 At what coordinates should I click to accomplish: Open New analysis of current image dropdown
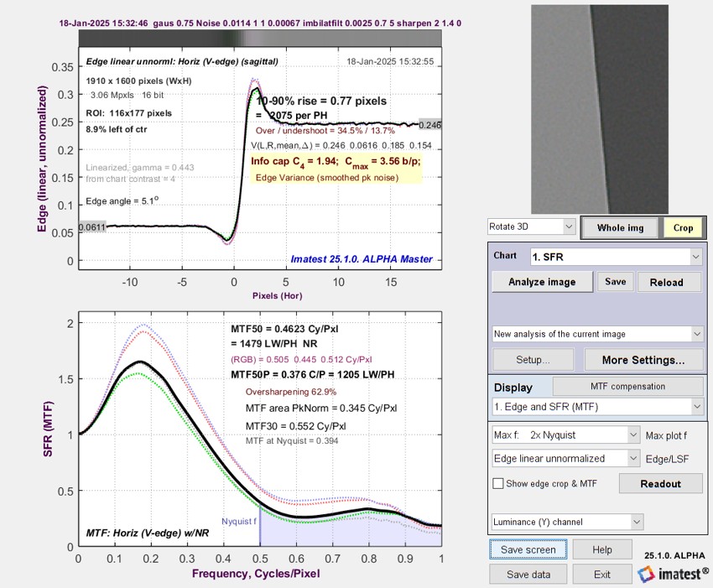(597, 334)
